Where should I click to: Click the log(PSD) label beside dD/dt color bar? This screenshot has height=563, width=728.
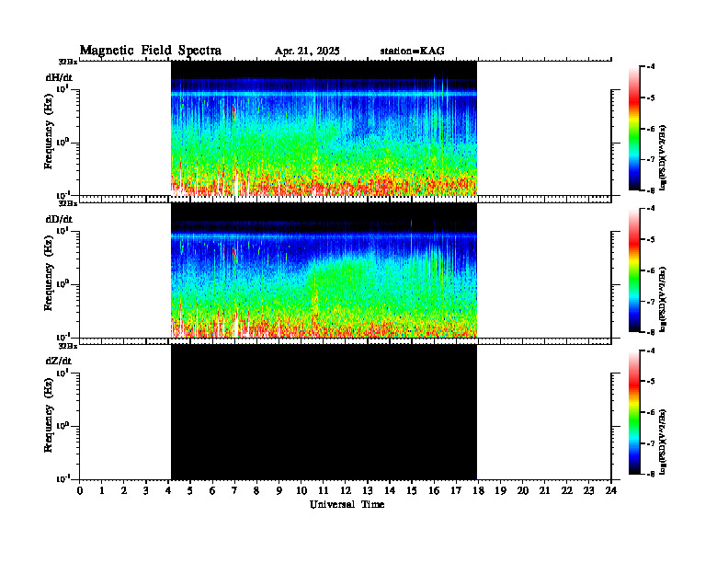point(663,300)
